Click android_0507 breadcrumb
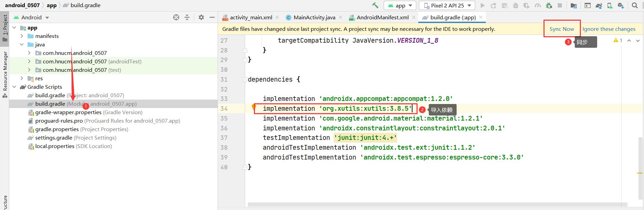The image size is (644, 210). coord(22,5)
